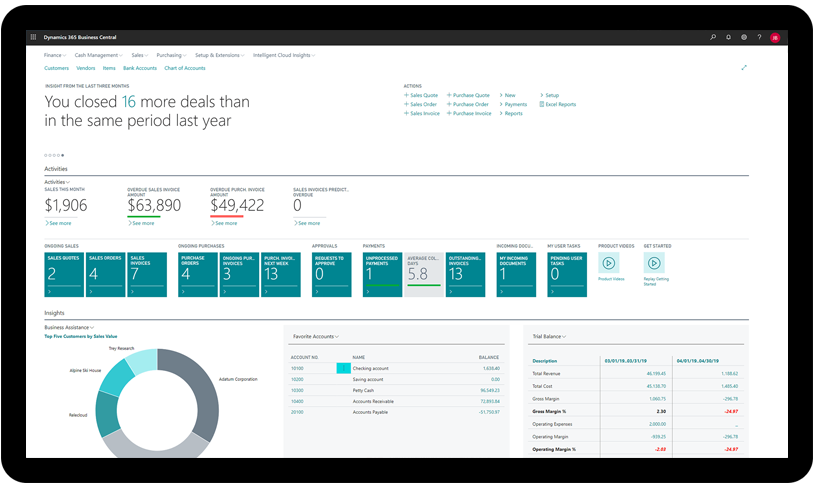
Task: Click the Adatum Corporation donut segment
Action: pyautogui.click(x=201, y=394)
